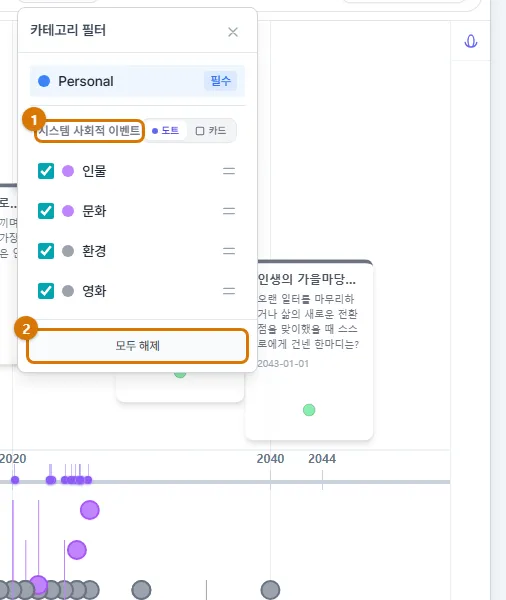Click the 필수 badge
Image resolution: width=506 pixels, height=600 pixels.
pyautogui.click(x=220, y=81)
